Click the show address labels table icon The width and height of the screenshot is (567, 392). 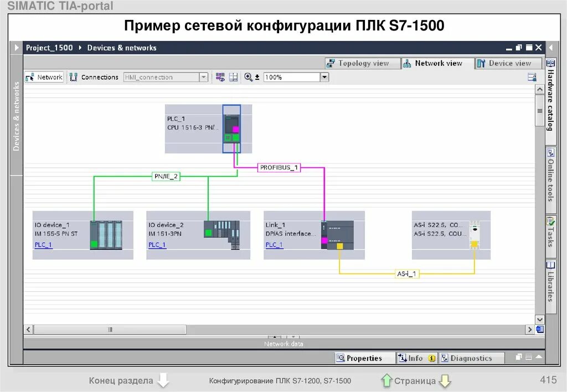[234, 77]
